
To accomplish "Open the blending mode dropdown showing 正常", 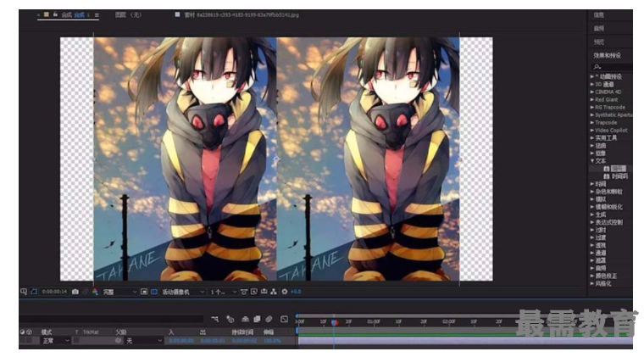I will 55,341.
